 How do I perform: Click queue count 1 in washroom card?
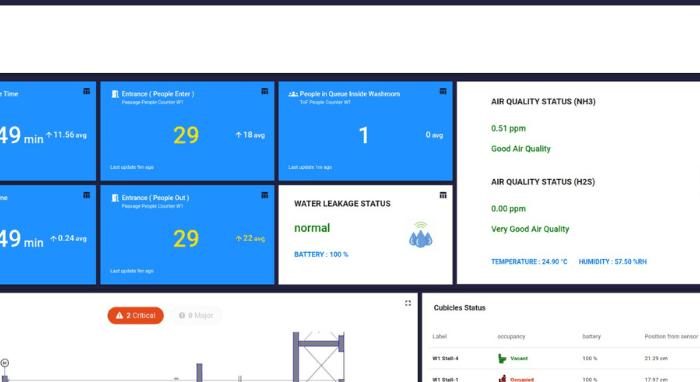click(x=364, y=135)
